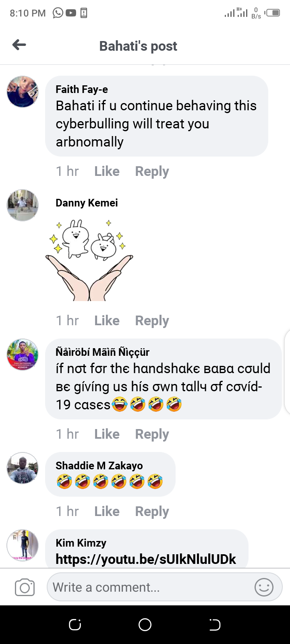The height and width of the screenshot is (644, 290).
Task: Focus the Write a comment field
Action: click(x=165, y=587)
